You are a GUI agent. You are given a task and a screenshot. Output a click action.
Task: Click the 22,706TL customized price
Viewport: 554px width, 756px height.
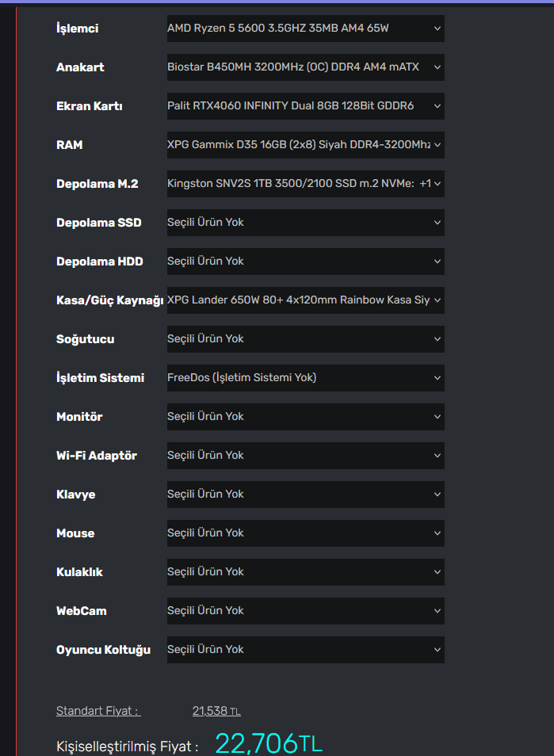click(x=269, y=743)
